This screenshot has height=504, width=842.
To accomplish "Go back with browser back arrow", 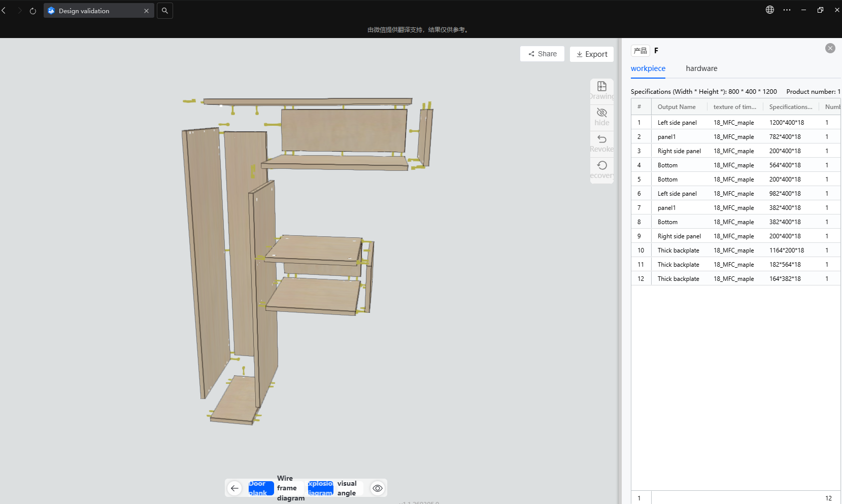I will (x=4, y=10).
